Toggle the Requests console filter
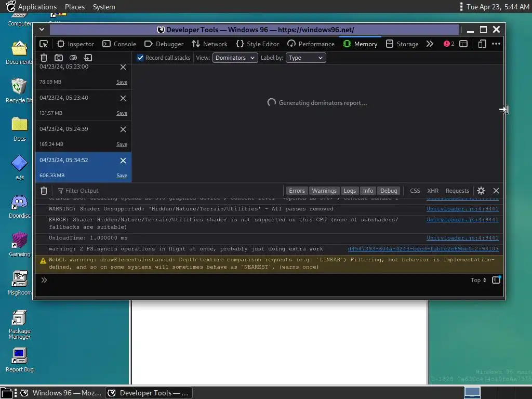 (x=457, y=191)
